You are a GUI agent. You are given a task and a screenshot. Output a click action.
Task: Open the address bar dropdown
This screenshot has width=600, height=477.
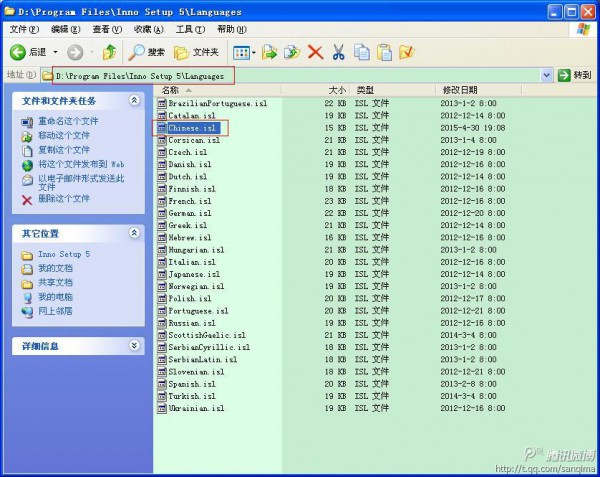click(x=547, y=75)
